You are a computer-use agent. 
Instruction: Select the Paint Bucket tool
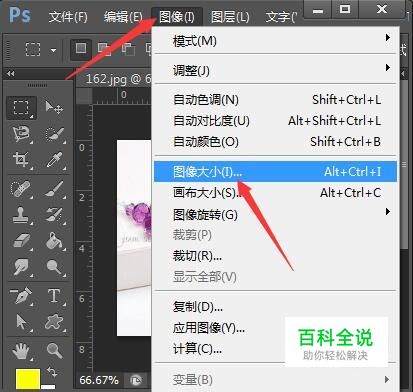[x=54, y=241]
